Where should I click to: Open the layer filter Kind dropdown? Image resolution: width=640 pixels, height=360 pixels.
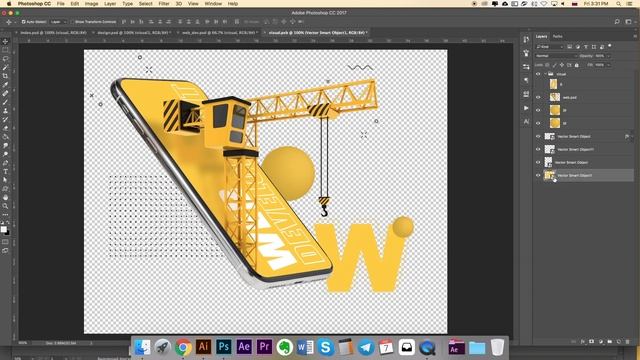(x=549, y=47)
